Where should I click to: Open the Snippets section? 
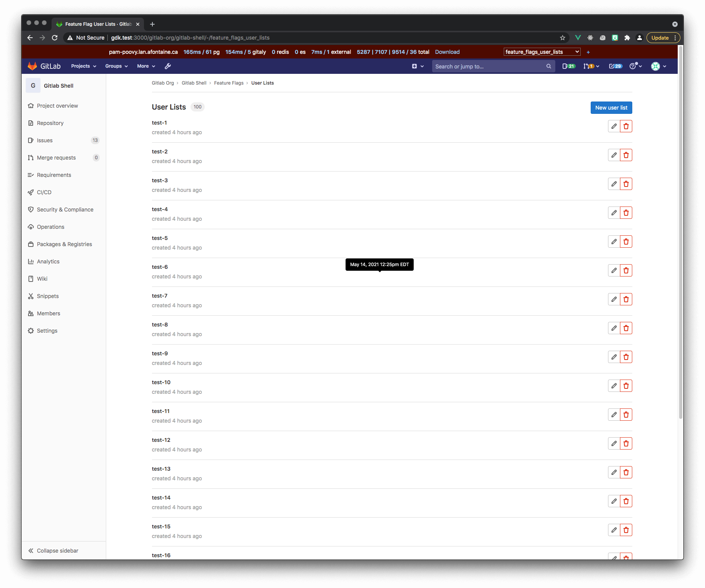(47, 296)
